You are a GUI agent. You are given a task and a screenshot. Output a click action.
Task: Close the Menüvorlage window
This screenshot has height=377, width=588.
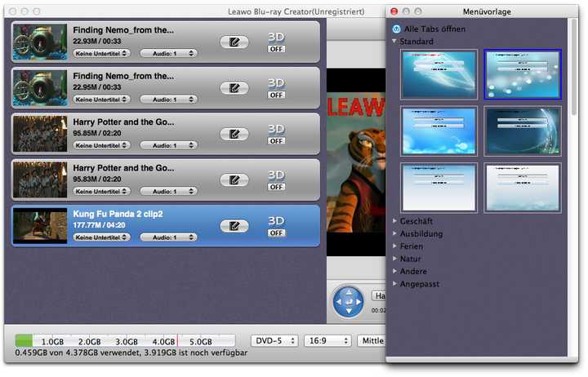(394, 11)
